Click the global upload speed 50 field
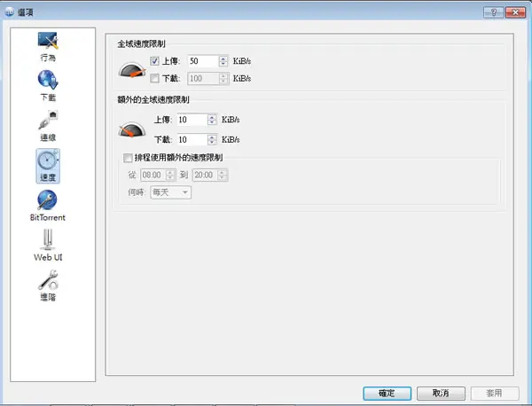The width and height of the screenshot is (532, 406). click(x=203, y=61)
